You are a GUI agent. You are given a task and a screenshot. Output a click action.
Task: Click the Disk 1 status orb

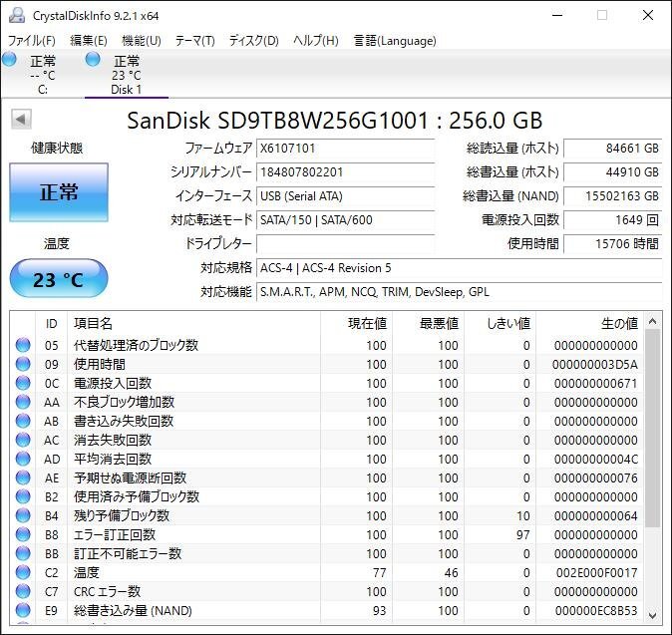tap(94, 60)
